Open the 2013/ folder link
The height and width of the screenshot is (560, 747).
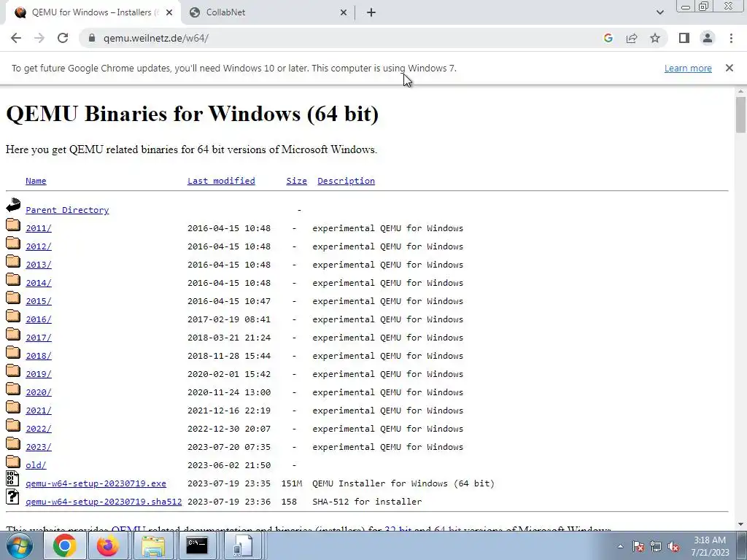coord(39,265)
